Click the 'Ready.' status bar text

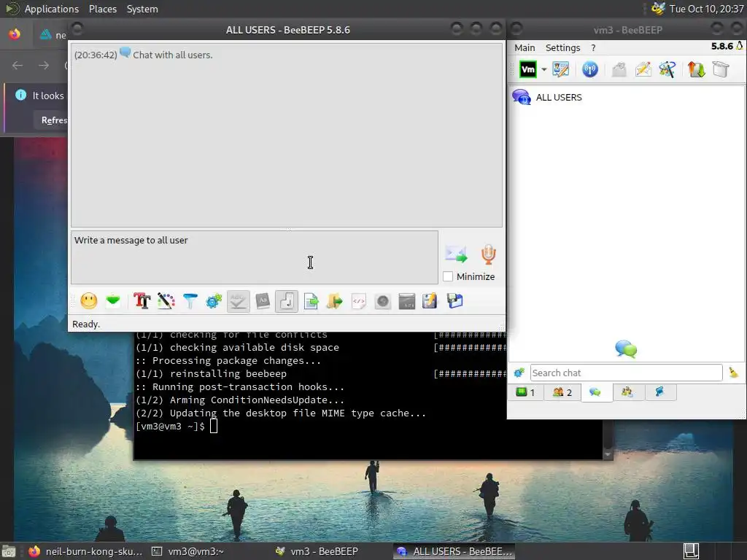[x=86, y=324]
